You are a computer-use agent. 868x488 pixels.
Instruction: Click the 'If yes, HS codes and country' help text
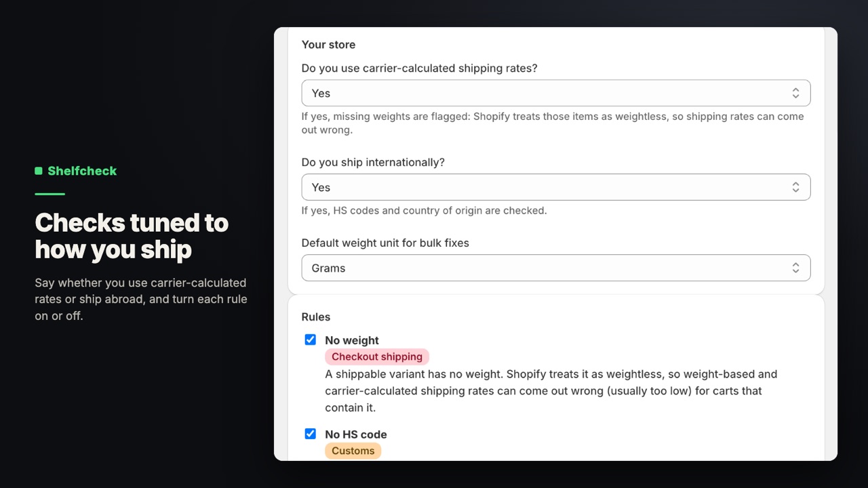[424, 211]
